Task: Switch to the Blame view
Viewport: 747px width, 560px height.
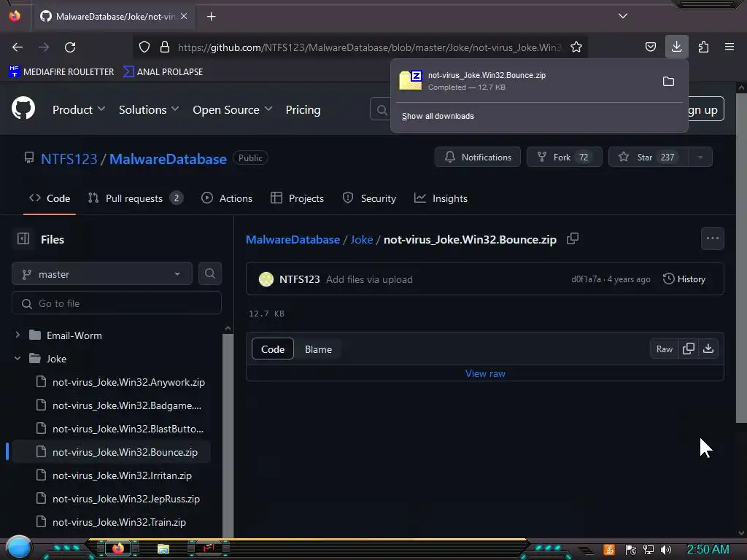Action: click(x=318, y=349)
